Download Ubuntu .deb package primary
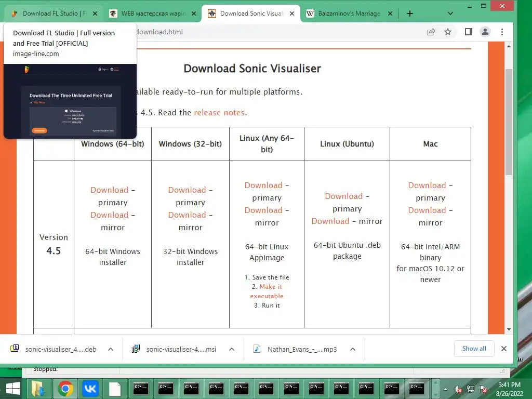The image size is (532, 399). [x=344, y=196]
